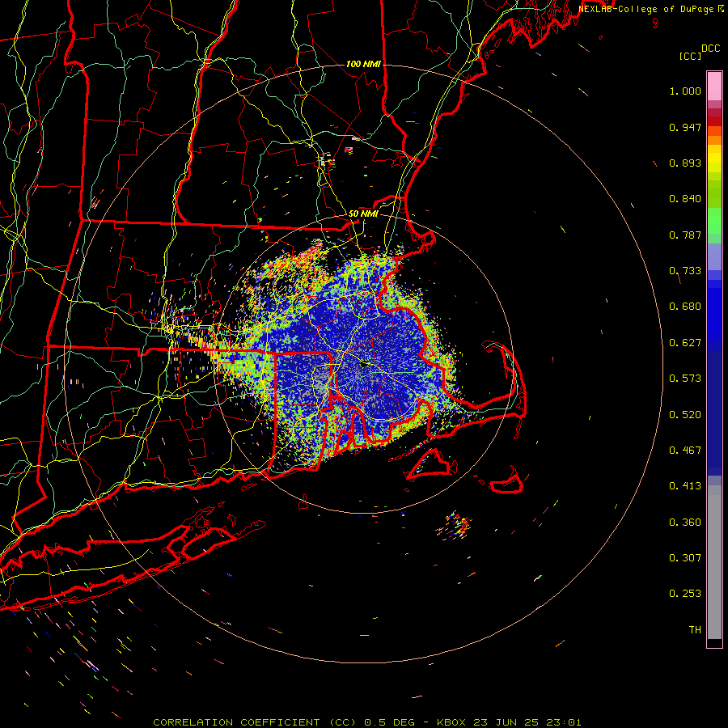This screenshot has height=728, width=728.
Task: Click Martha's Vineyard island outline
Action: 430,463
